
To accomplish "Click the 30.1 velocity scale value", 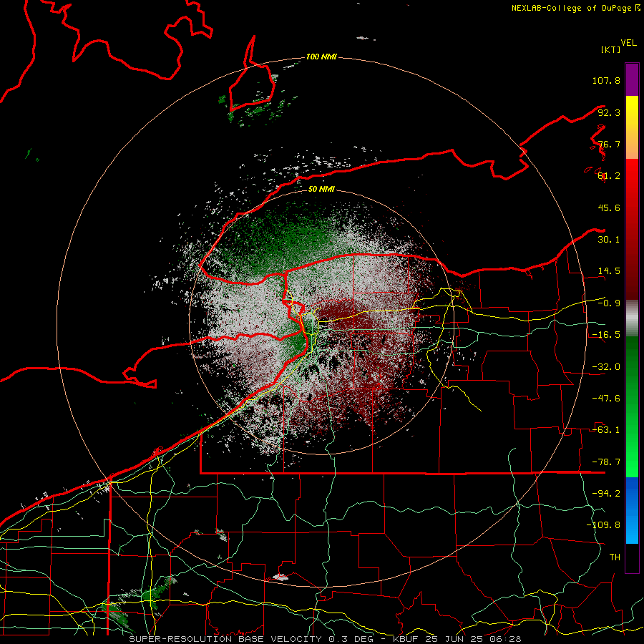I will pos(609,240).
